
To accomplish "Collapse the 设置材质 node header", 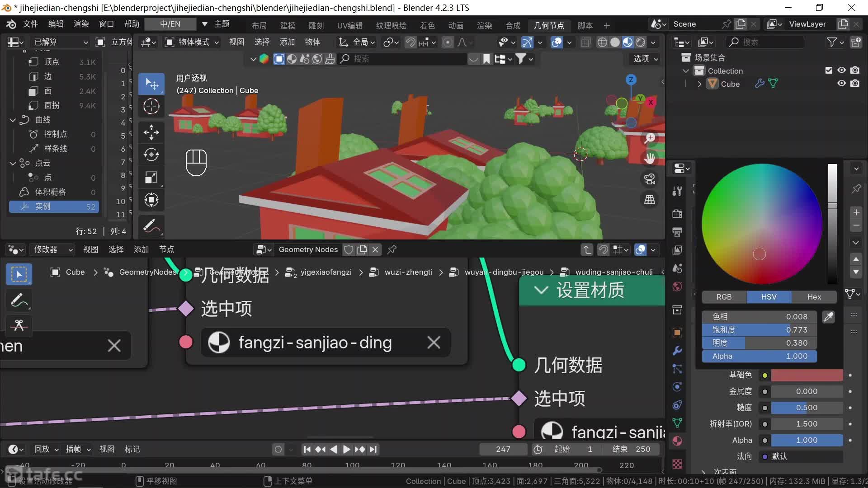I will pyautogui.click(x=541, y=291).
